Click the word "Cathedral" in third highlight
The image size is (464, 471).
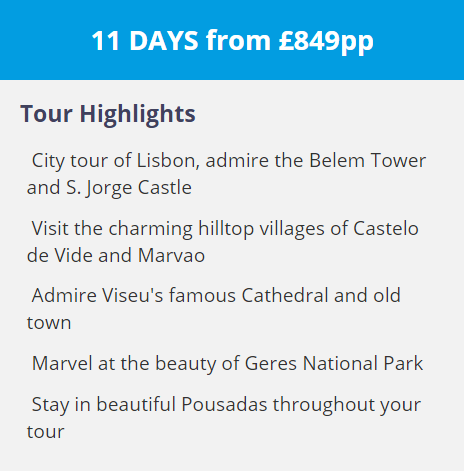click(285, 296)
